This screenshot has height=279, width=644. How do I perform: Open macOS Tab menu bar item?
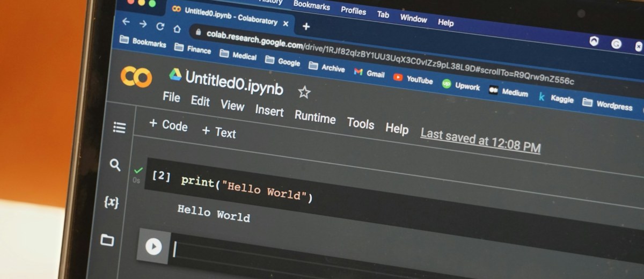pyautogui.click(x=383, y=14)
